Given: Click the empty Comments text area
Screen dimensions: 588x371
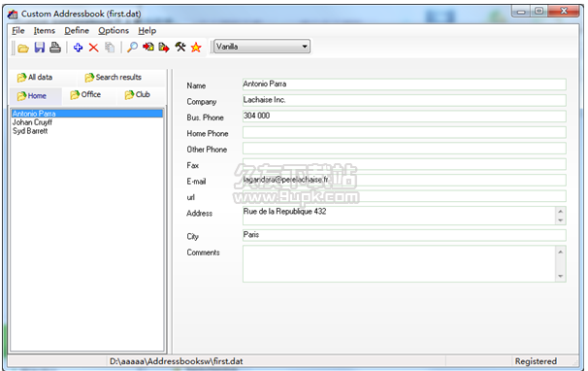Looking at the screenshot, I should pos(399,263).
